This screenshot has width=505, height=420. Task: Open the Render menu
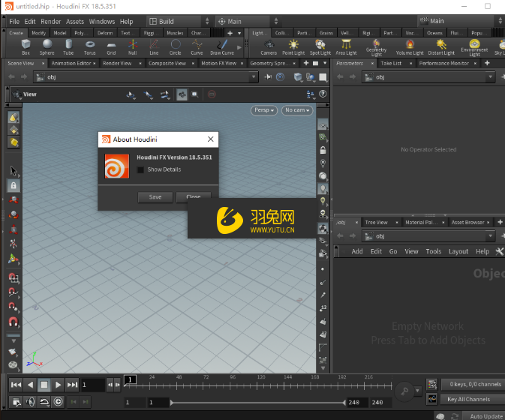(x=50, y=22)
